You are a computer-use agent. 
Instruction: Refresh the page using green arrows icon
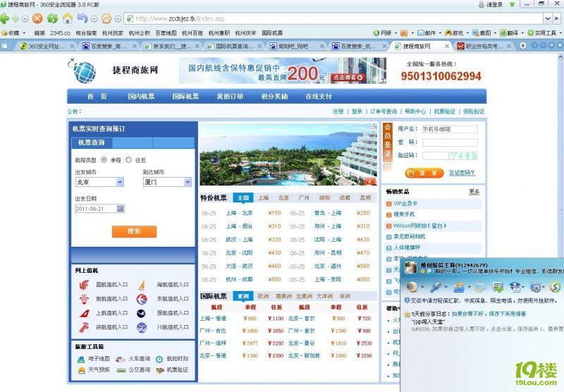click(52, 18)
